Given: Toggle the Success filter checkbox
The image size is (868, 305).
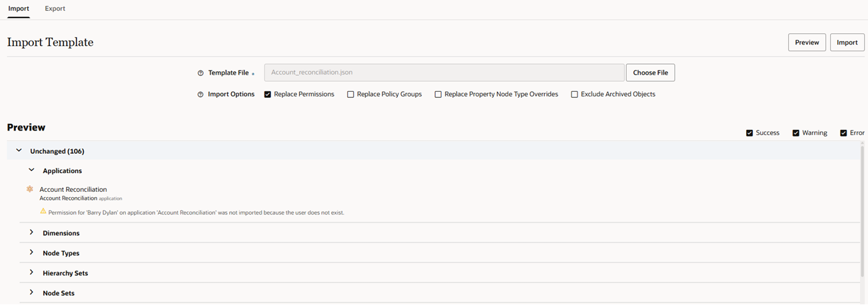Looking at the screenshot, I should click(750, 133).
